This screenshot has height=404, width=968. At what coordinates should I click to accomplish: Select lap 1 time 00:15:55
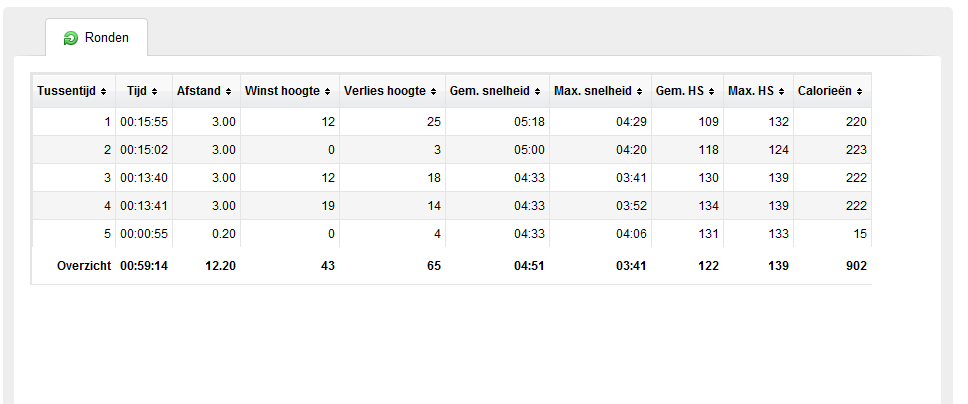click(x=144, y=122)
